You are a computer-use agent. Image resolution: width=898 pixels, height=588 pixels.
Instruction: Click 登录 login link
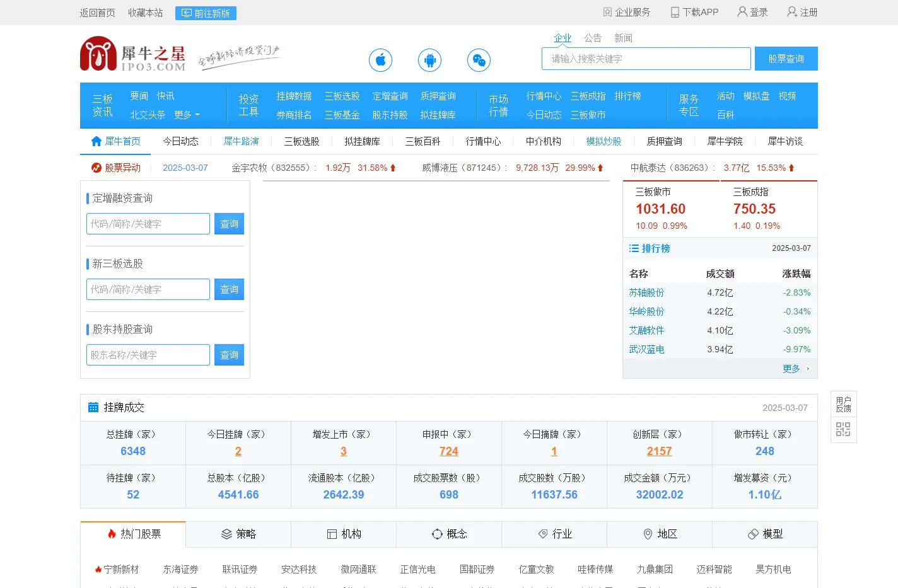tap(753, 12)
